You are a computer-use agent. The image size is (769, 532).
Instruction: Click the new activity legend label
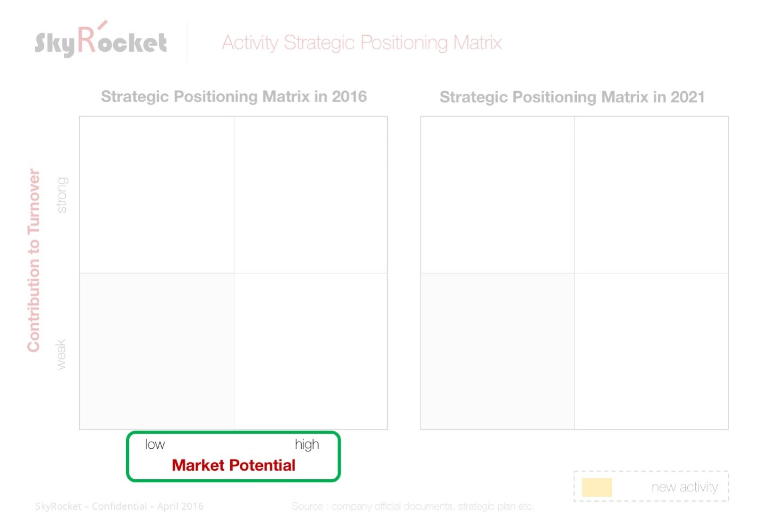click(x=684, y=487)
